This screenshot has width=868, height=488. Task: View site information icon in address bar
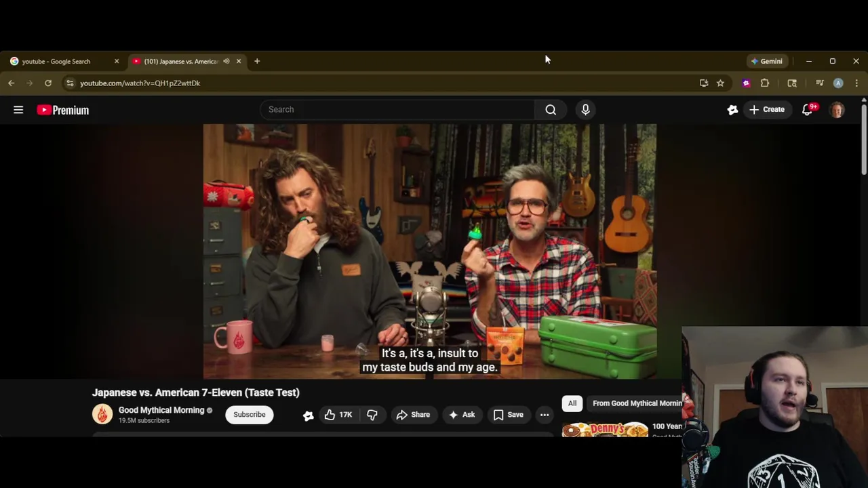click(x=69, y=83)
